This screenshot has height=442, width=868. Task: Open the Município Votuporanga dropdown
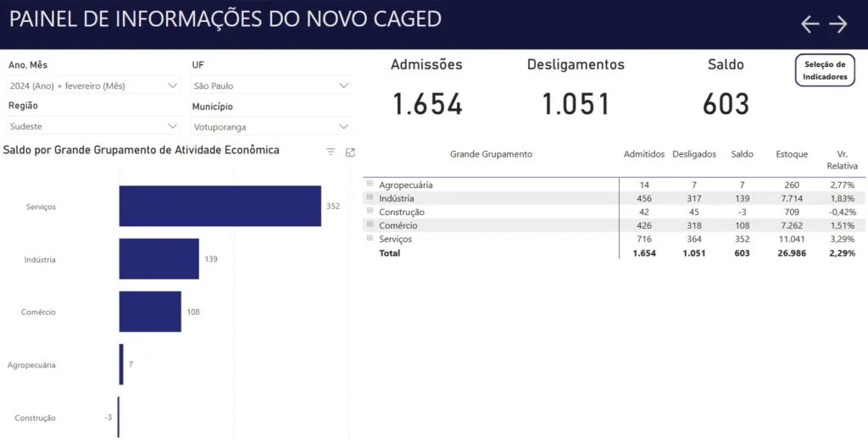coord(271,127)
